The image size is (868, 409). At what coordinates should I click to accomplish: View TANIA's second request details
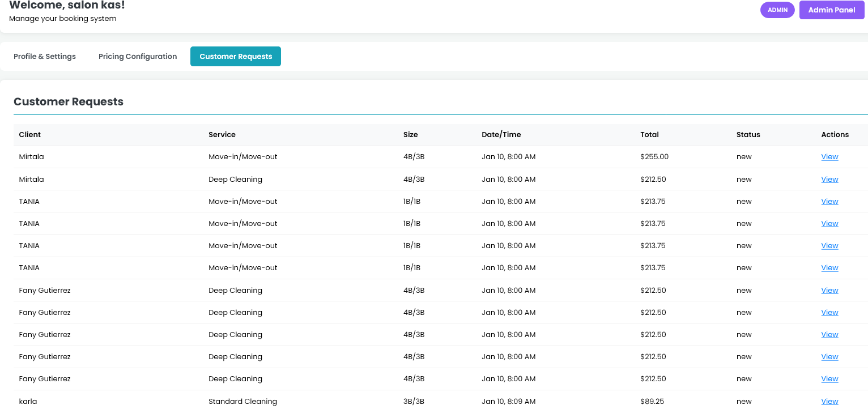point(829,223)
